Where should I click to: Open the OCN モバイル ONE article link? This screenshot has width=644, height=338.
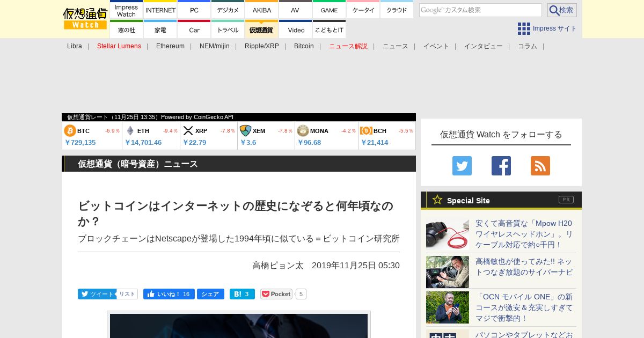tap(524, 307)
